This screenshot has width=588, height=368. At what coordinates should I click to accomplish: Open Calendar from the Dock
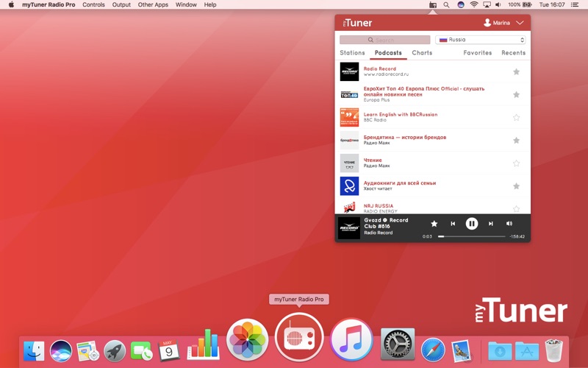168,350
